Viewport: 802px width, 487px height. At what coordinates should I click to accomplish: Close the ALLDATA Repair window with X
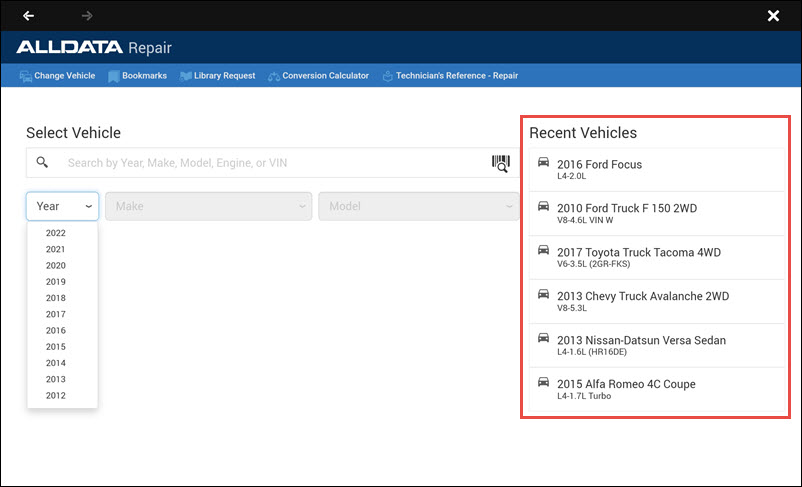tap(773, 16)
